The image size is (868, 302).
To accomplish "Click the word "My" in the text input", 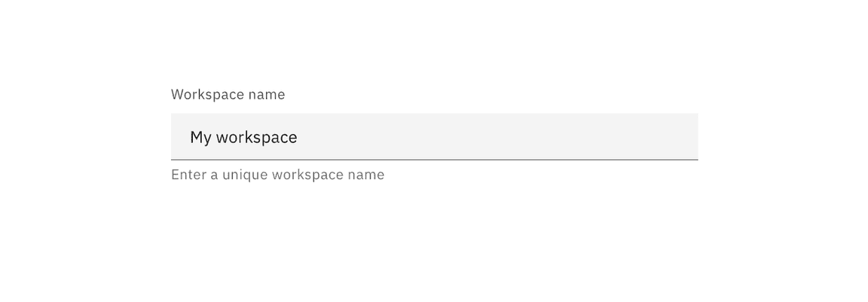I will [x=200, y=138].
